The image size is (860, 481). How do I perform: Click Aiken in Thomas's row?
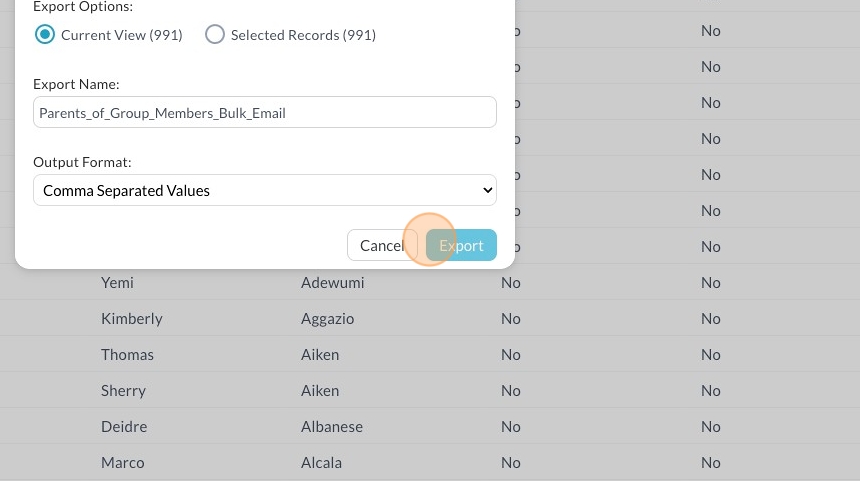[319, 355]
